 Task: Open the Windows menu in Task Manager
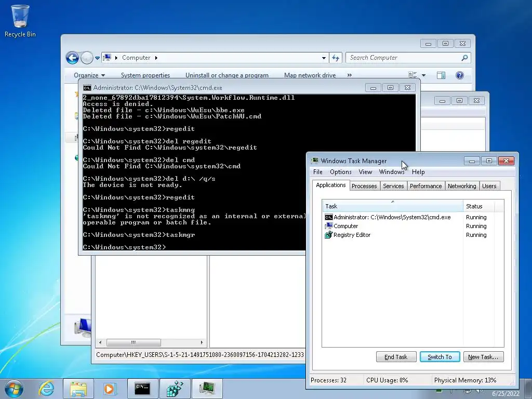(x=392, y=172)
